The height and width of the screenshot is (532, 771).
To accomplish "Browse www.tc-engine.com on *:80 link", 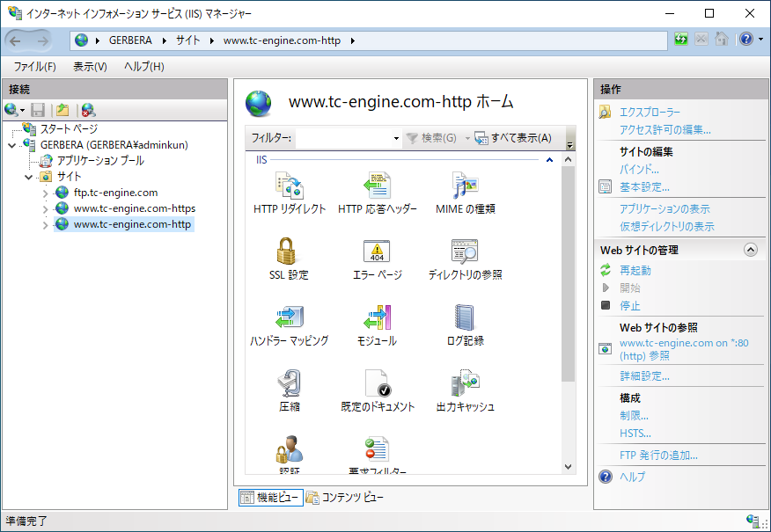I will [x=684, y=349].
